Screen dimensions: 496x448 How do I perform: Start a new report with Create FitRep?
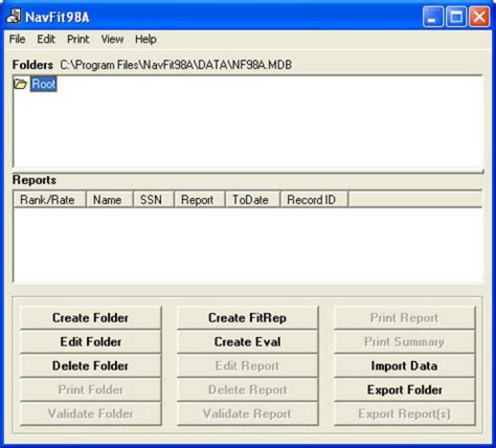(247, 318)
